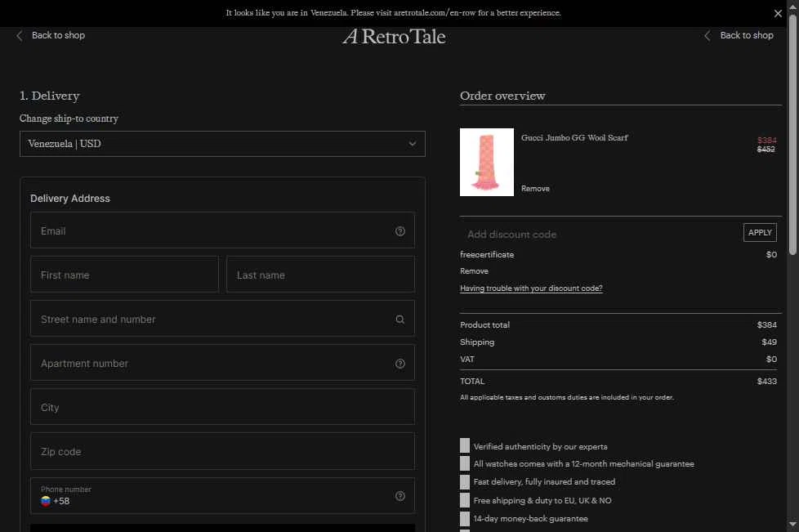Click the VAT $0 value
The height and width of the screenshot is (532, 799).
(771, 360)
